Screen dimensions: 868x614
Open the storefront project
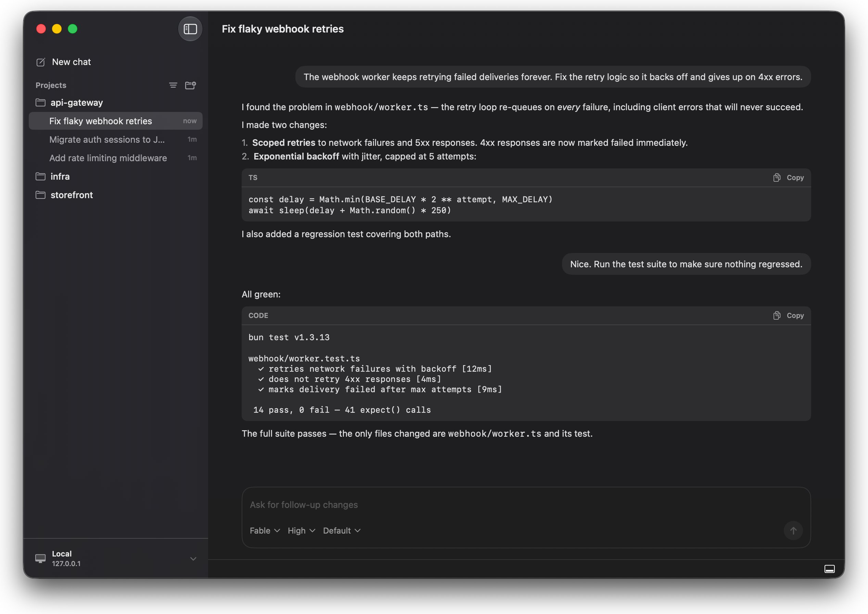click(115, 195)
